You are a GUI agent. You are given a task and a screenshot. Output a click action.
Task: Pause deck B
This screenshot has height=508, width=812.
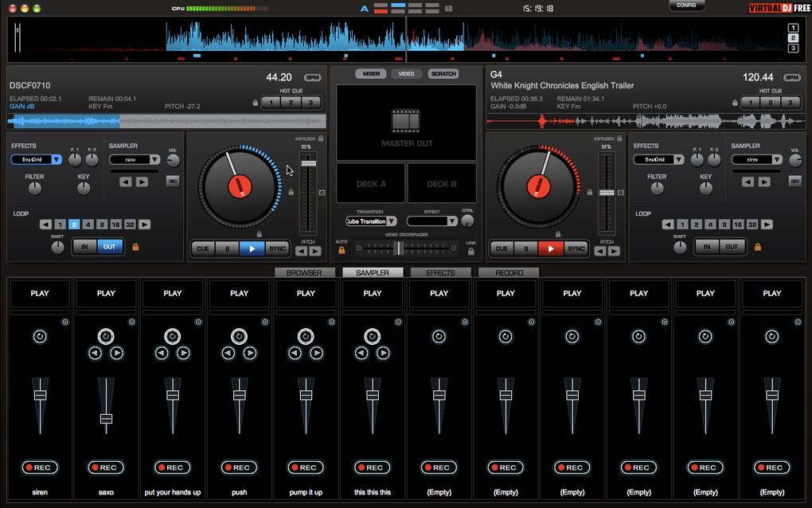526,248
